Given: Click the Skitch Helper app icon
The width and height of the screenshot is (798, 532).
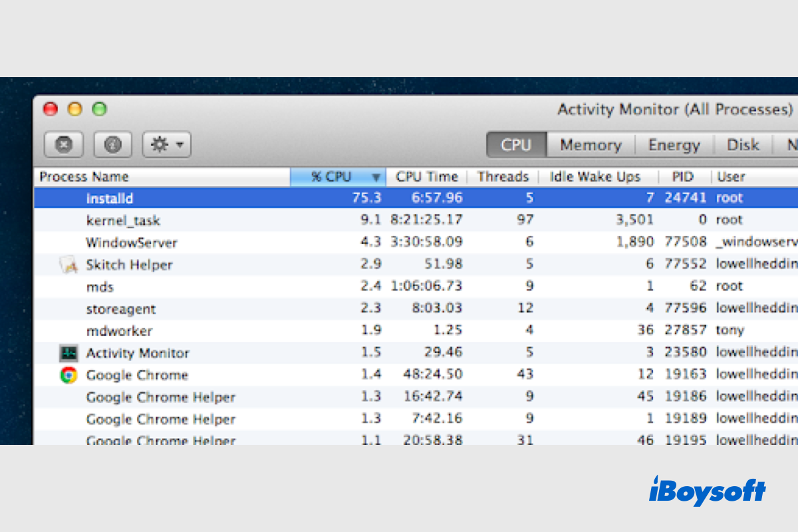Looking at the screenshot, I should (x=69, y=265).
